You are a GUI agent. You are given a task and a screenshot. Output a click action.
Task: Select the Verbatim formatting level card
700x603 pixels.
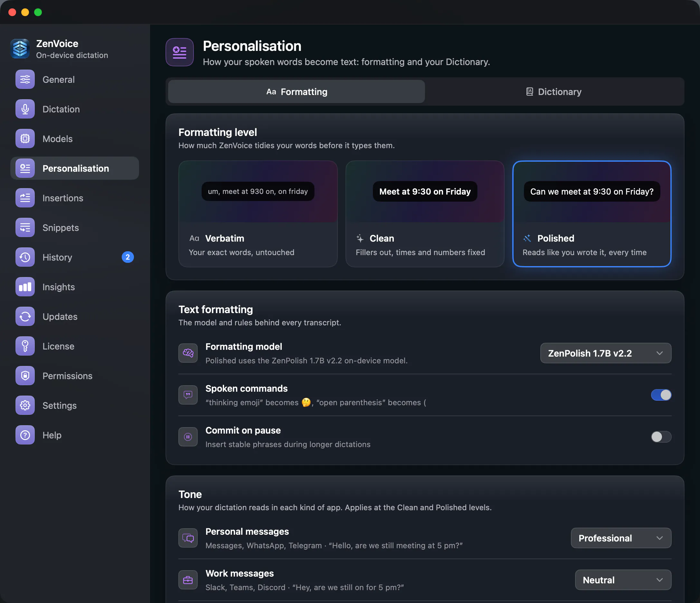(258, 214)
